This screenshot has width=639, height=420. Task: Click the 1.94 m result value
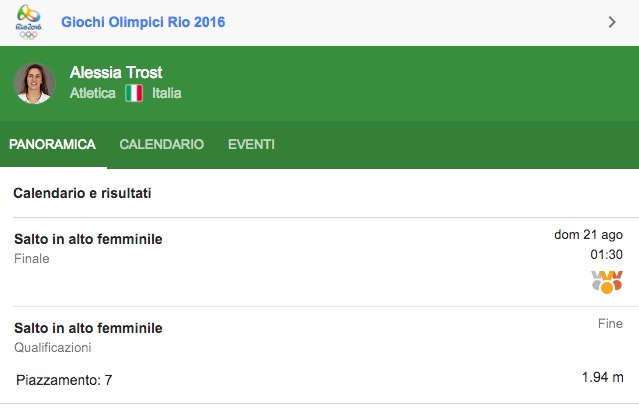click(602, 378)
